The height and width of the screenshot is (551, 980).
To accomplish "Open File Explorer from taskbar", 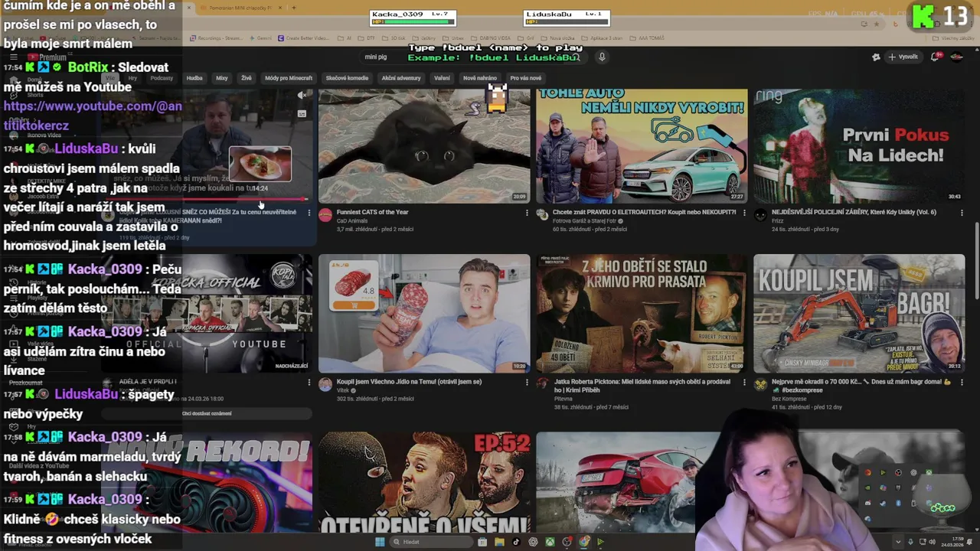I will coord(499,542).
